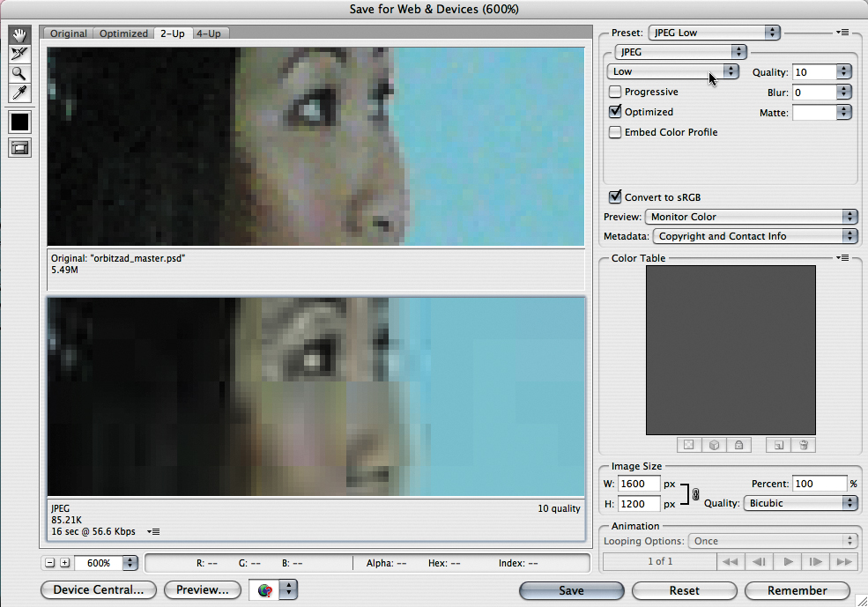Screen dimensions: 868x607
Task: Enable the Progressive checkbox
Action: coord(615,93)
